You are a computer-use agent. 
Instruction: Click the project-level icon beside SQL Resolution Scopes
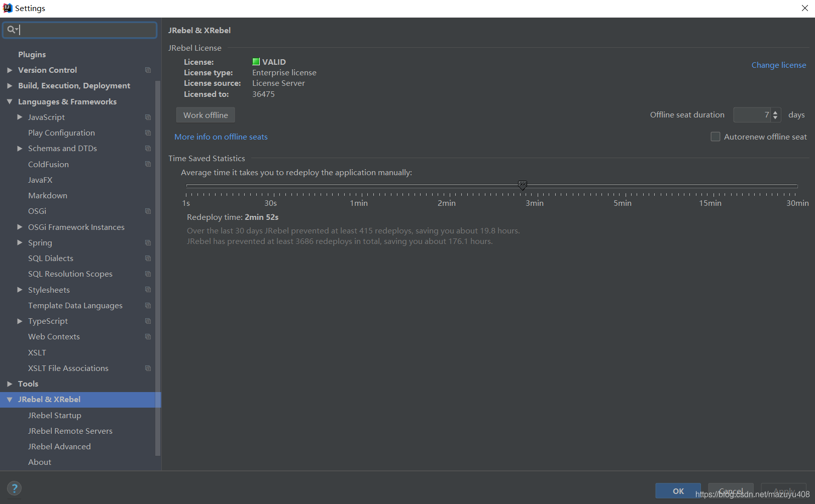click(148, 274)
